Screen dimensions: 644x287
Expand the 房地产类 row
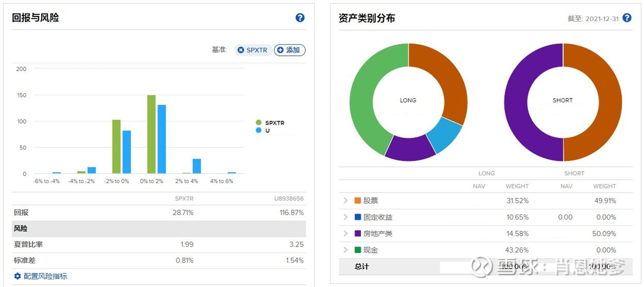(346, 234)
